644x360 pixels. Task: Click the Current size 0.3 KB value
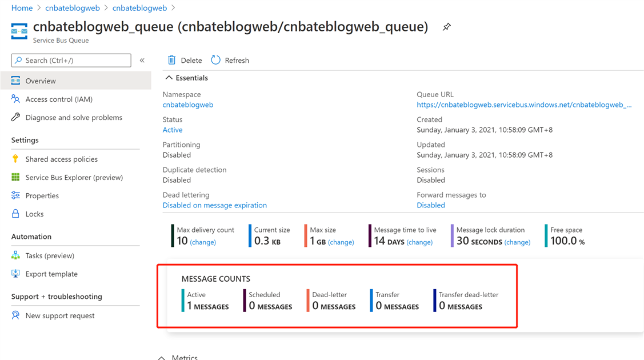[x=267, y=241]
